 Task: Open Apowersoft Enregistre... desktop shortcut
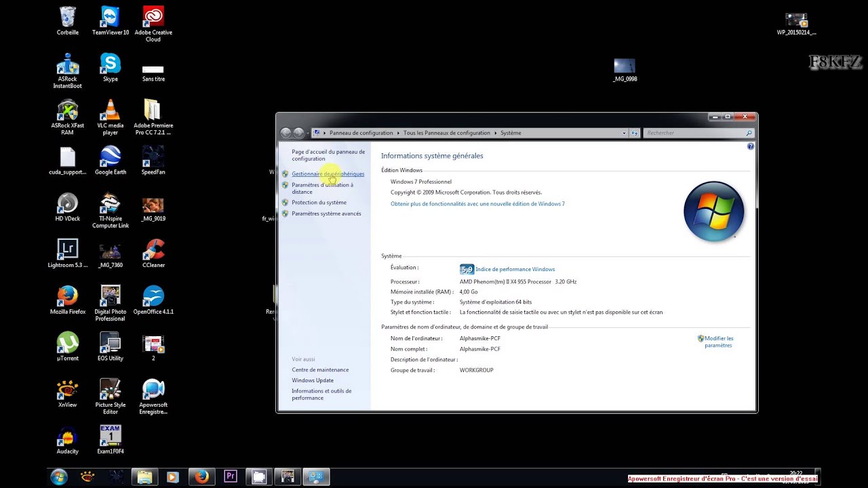point(153,396)
